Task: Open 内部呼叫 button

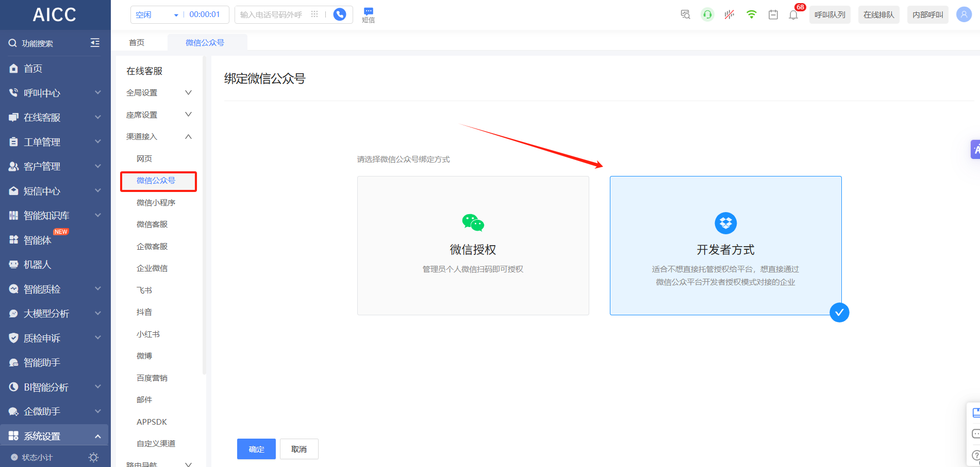Action: point(928,14)
